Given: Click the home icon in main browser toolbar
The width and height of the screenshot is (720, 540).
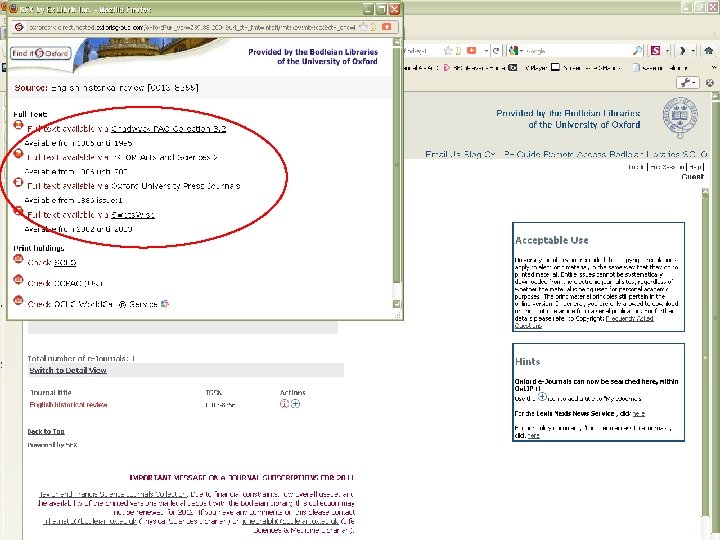Looking at the screenshot, I should pyautogui.click(x=709, y=51).
